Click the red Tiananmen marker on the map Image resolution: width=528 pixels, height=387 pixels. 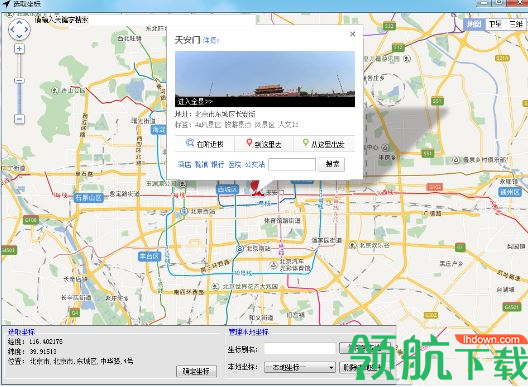pos(257,189)
